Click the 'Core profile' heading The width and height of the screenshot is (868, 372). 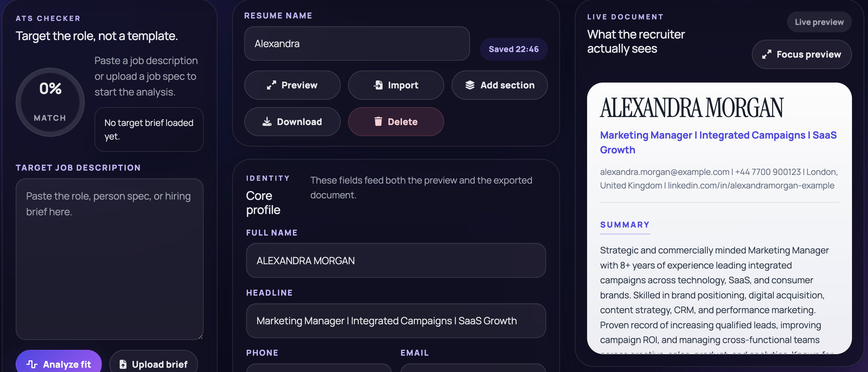263,203
